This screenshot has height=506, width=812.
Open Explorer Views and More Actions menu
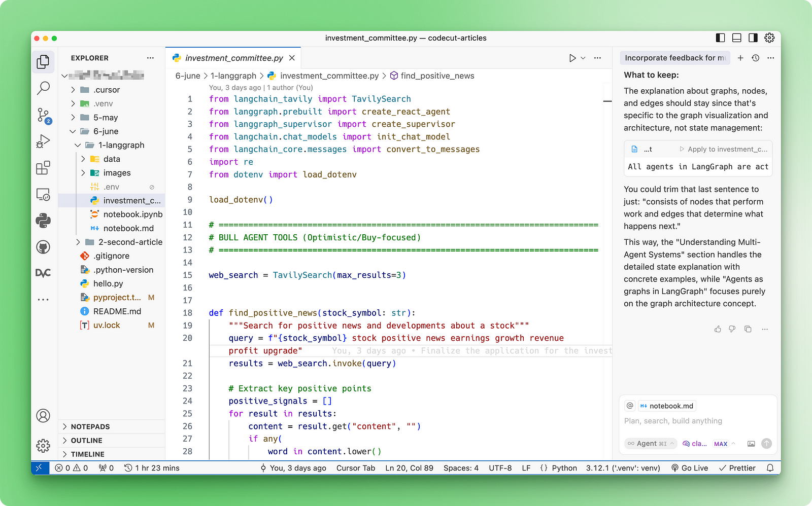tap(150, 58)
